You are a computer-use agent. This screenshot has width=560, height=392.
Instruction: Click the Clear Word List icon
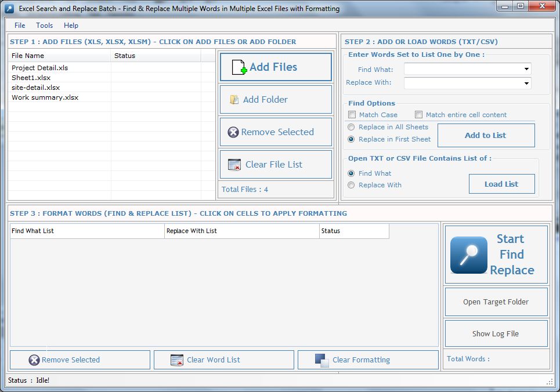[x=177, y=360]
